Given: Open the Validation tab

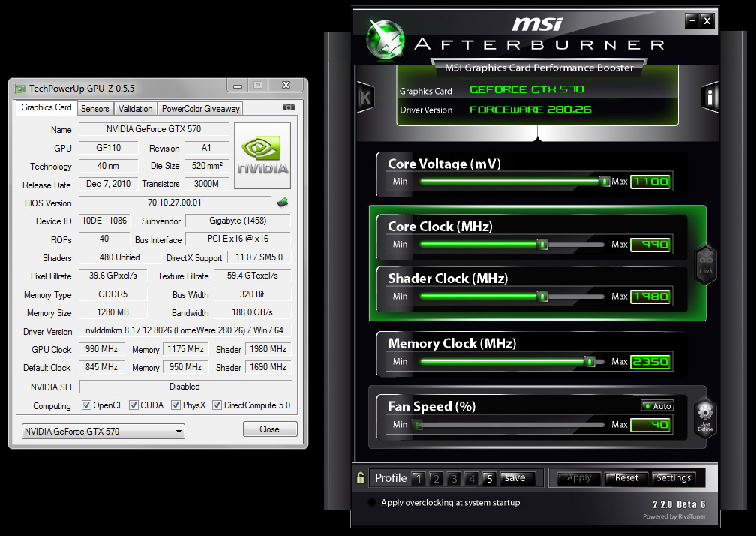Looking at the screenshot, I should tap(136, 109).
